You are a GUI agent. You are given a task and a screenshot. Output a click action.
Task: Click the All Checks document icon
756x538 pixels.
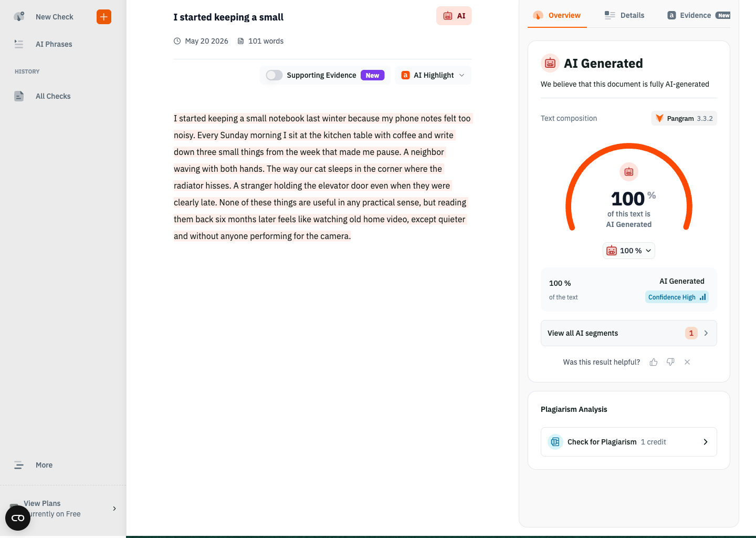(x=19, y=96)
